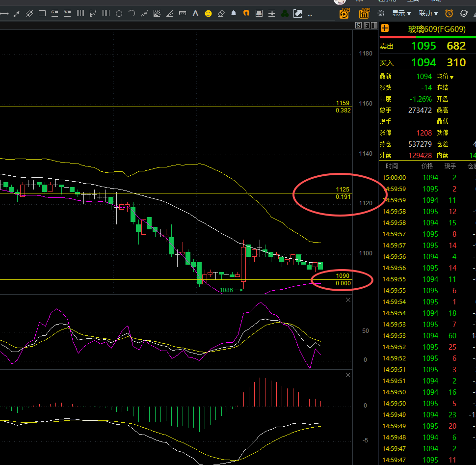Click the 外盘 value 129428
This screenshot has height=465, width=476.
pos(420,156)
